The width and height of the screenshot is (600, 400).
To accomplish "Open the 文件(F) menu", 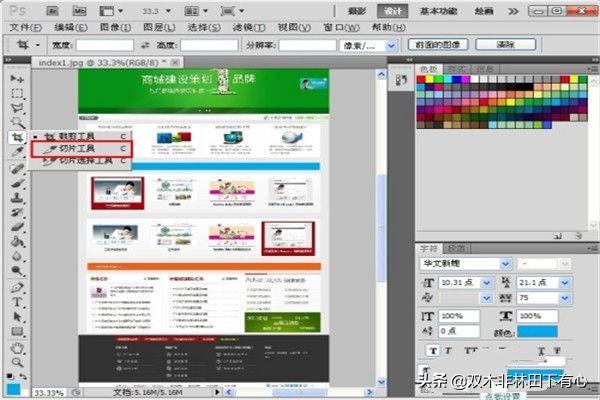I will (x=25, y=28).
